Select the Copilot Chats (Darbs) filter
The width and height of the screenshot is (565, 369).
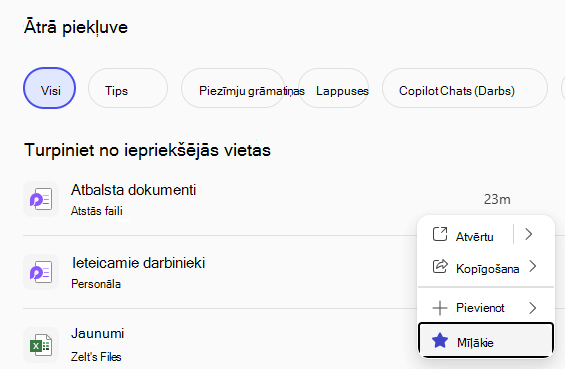465,88
